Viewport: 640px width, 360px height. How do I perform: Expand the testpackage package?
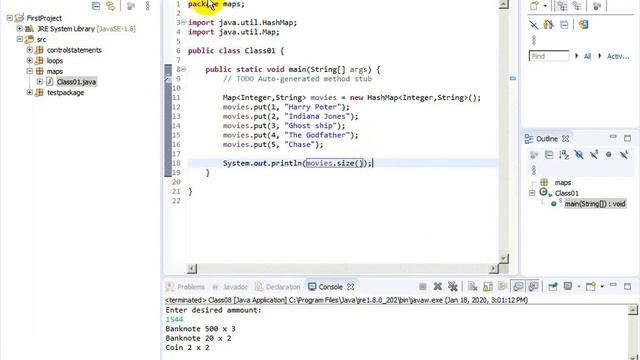29,92
